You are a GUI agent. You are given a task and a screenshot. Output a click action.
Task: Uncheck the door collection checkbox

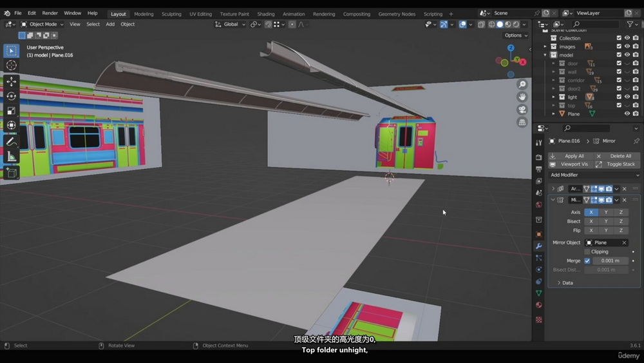tap(619, 63)
